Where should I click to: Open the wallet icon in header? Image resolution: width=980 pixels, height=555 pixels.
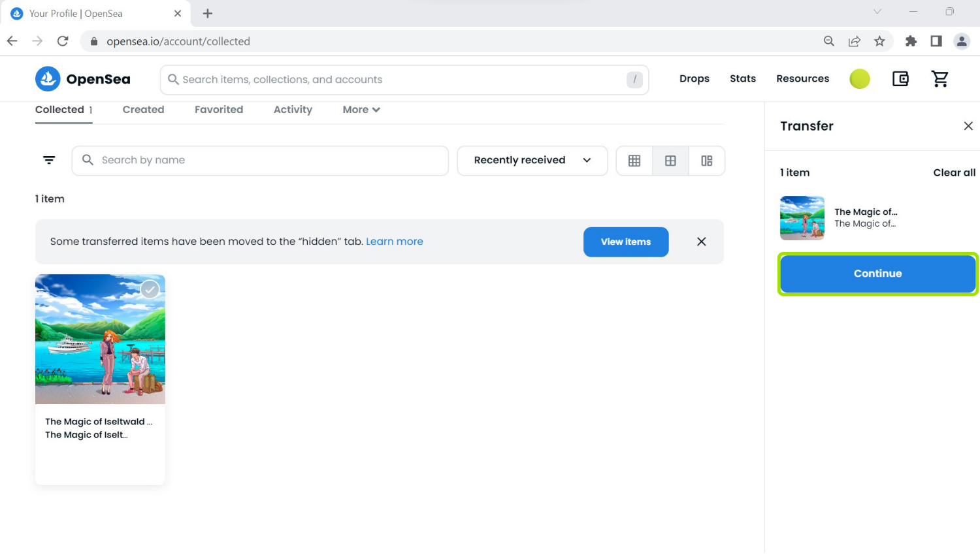(900, 79)
